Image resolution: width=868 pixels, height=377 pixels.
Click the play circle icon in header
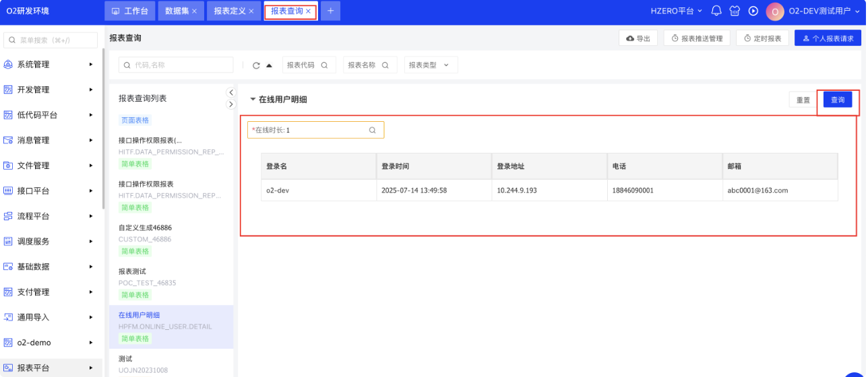click(x=753, y=11)
